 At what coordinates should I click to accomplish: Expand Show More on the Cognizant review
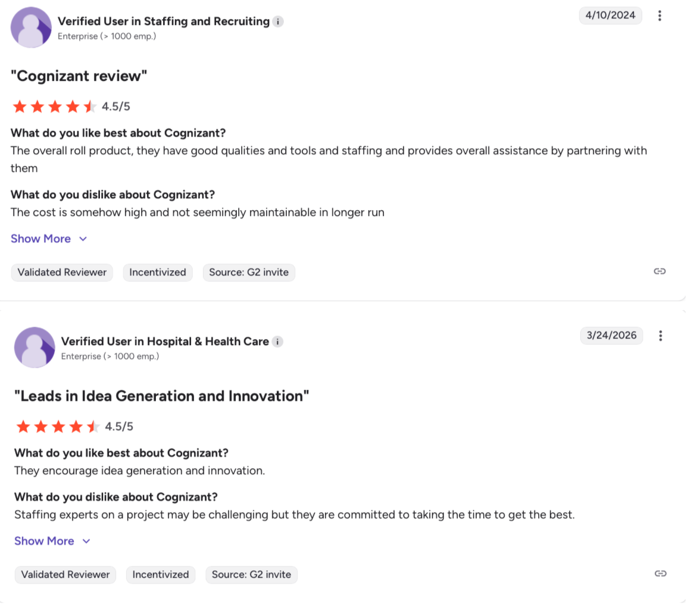[x=40, y=239]
